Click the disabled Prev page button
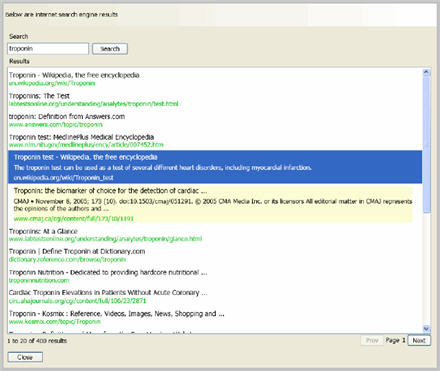Viewport: 440px width, 371px height. click(372, 340)
